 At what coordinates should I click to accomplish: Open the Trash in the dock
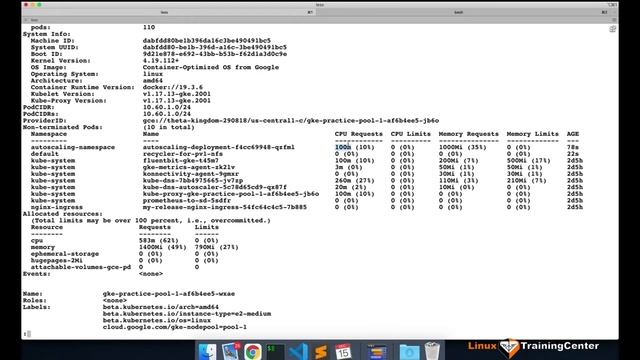[432, 351]
